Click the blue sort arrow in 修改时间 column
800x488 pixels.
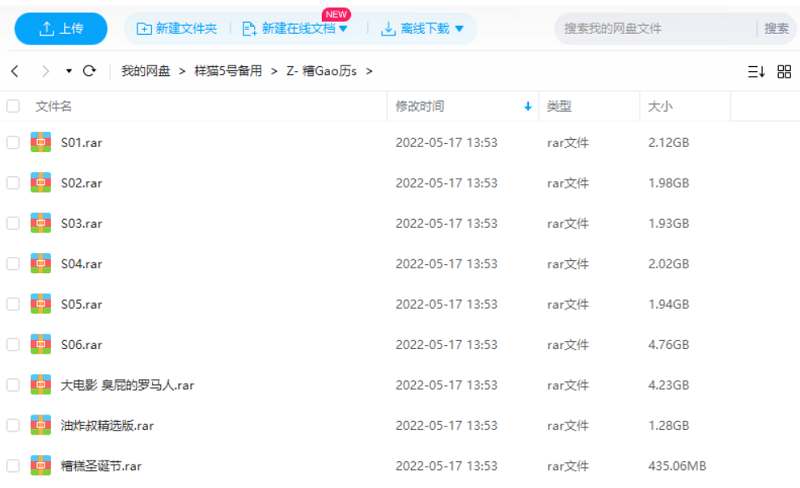coord(528,106)
